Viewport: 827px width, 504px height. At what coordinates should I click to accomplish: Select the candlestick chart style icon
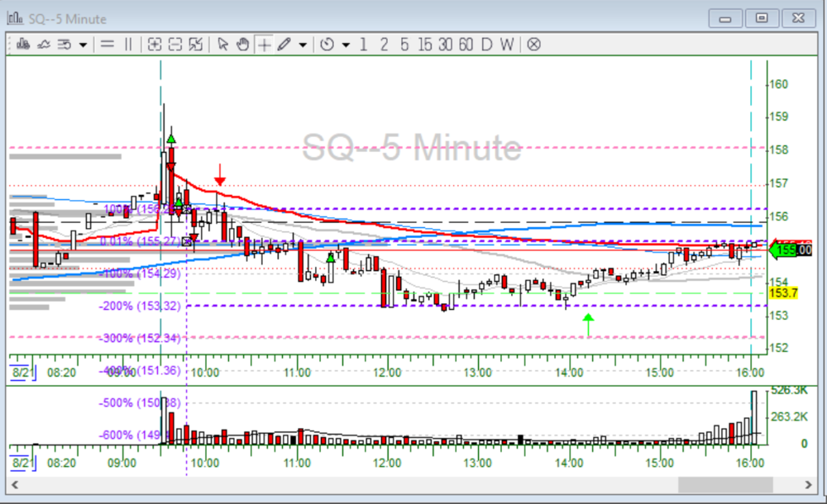coord(22,45)
